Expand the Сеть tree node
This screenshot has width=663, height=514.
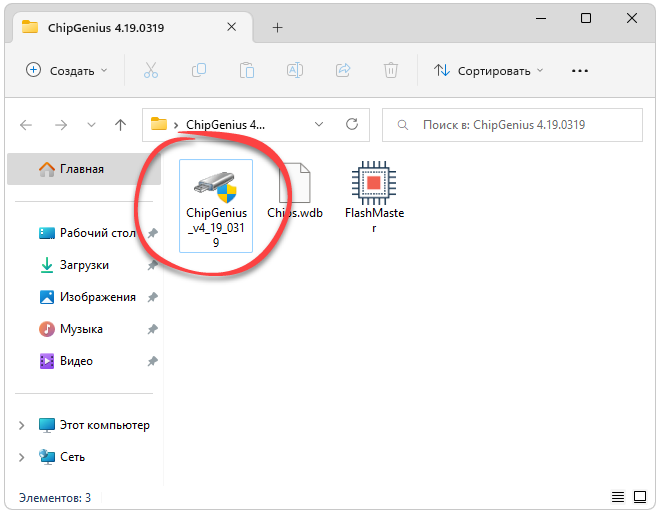coord(22,457)
